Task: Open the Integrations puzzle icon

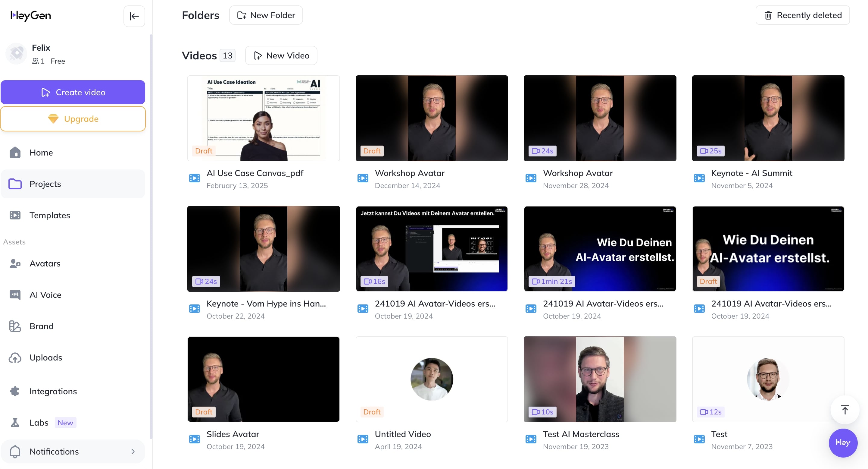Action: [15, 391]
